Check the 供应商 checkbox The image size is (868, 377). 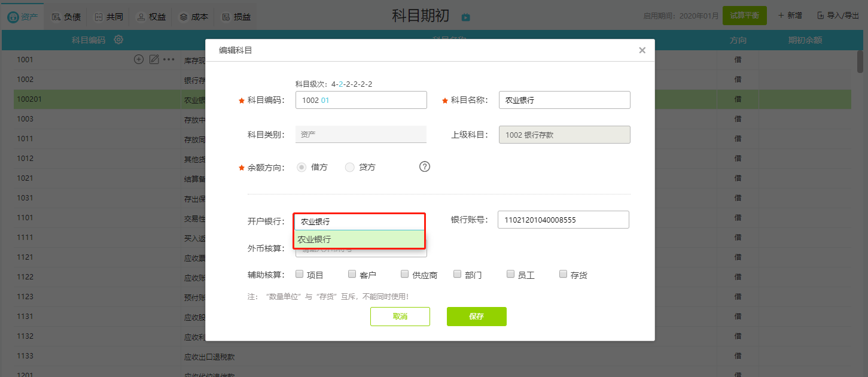(405, 274)
